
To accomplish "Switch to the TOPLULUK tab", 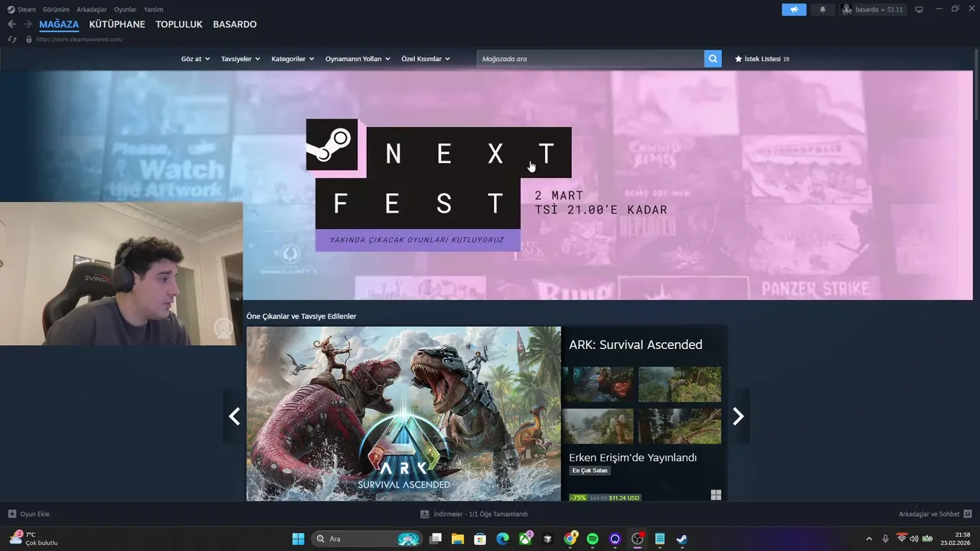I will pyautogui.click(x=179, y=24).
